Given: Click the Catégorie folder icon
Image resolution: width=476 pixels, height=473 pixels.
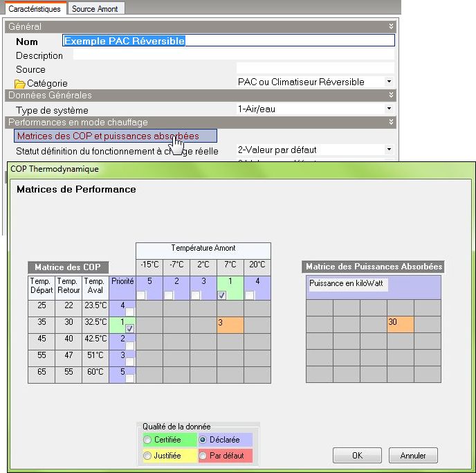Looking at the screenshot, I should click(20, 84).
